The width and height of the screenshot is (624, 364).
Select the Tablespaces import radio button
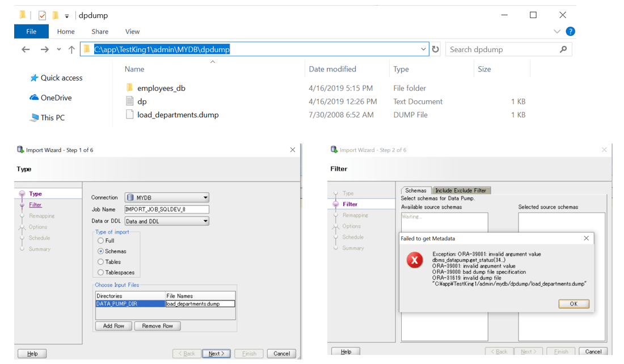100,273
